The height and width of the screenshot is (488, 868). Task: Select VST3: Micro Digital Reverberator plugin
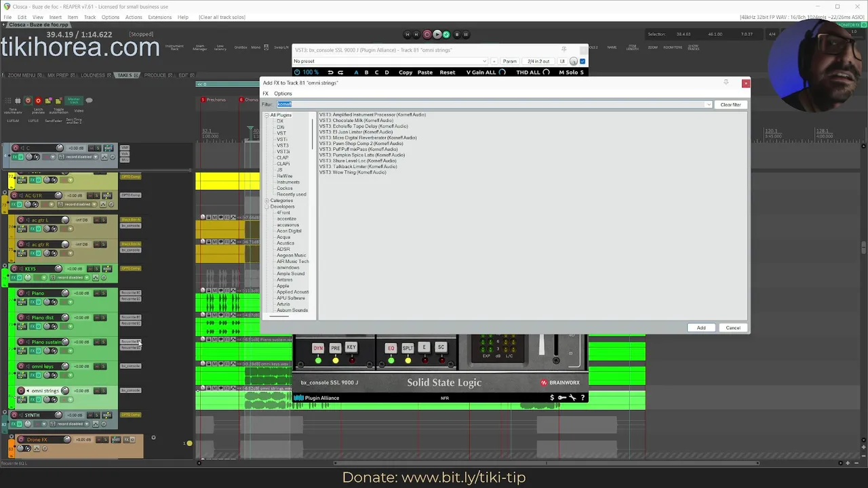tap(368, 138)
